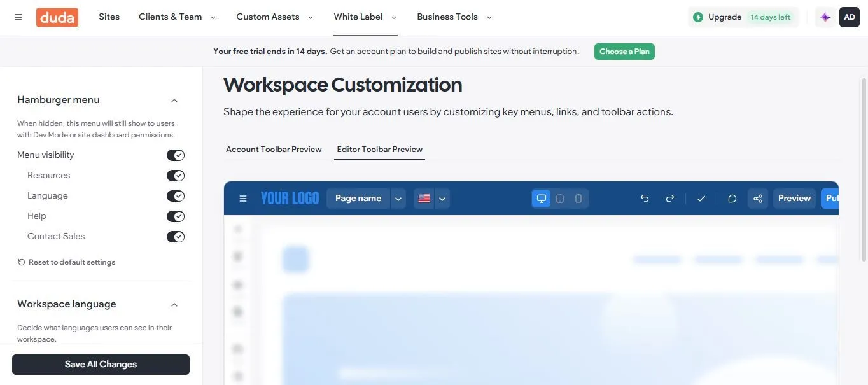868x385 pixels.
Task: Click the 'Contact Sales' label text
Action: point(56,237)
